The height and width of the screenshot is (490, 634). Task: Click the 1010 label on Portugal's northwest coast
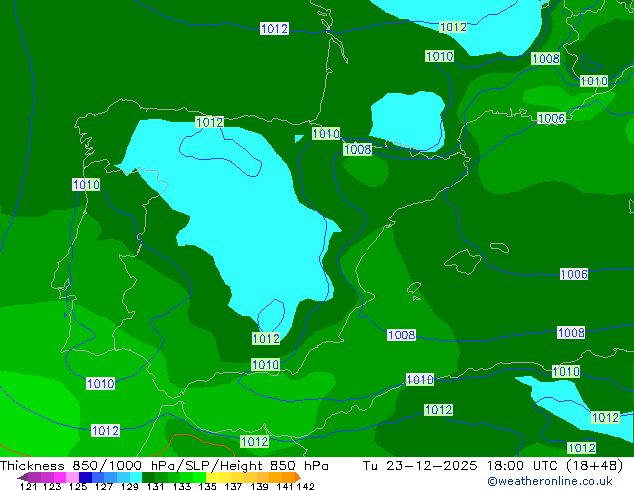click(x=86, y=185)
